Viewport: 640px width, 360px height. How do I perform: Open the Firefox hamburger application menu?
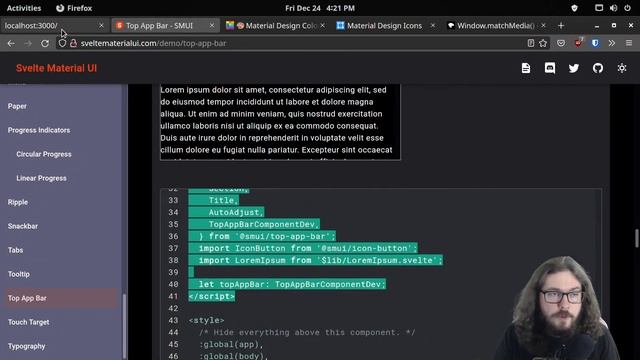629,43
